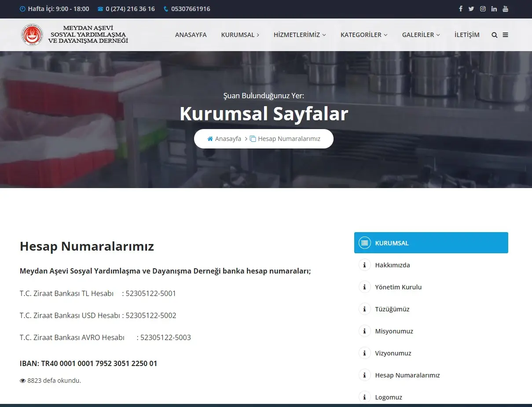
Task: Click the blue KURUMSAL sidebar header
Action: pyautogui.click(x=431, y=243)
